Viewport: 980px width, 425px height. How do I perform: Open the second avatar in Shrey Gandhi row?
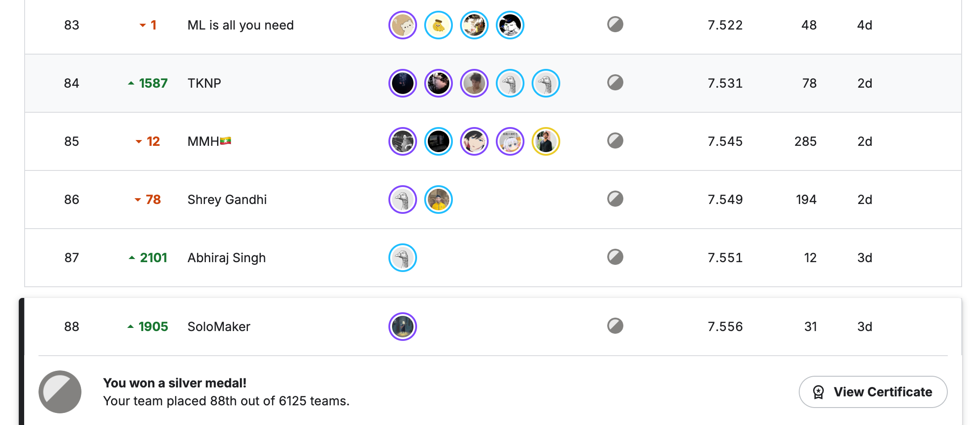[x=439, y=200]
